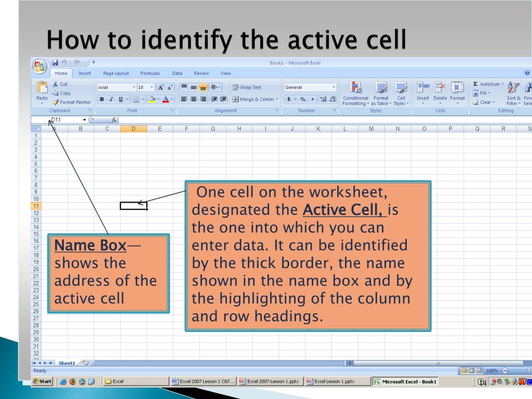Image resolution: width=532 pixels, height=399 pixels.
Task: Open the Review tab
Action: (x=202, y=73)
